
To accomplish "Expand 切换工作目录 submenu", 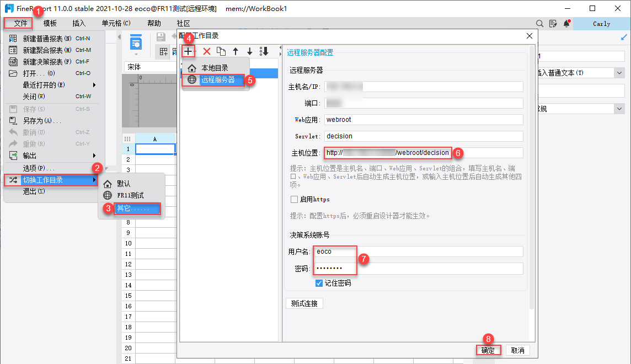I will coord(51,180).
